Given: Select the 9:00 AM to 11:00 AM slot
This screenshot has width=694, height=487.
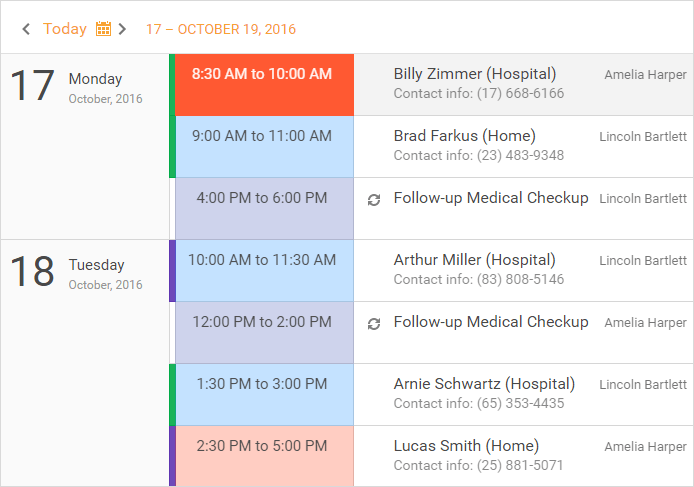Looking at the screenshot, I should 262,137.
